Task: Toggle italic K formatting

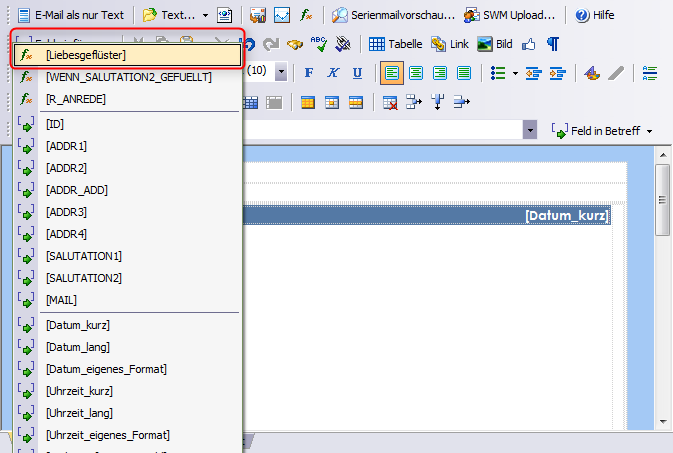Action: [x=333, y=73]
